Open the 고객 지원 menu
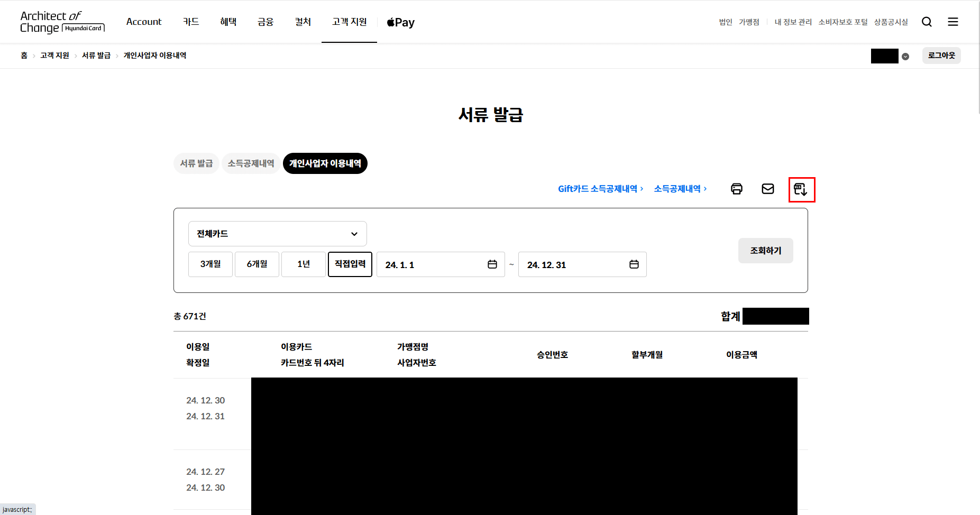 pyautogui.click(x=349, y=22)
